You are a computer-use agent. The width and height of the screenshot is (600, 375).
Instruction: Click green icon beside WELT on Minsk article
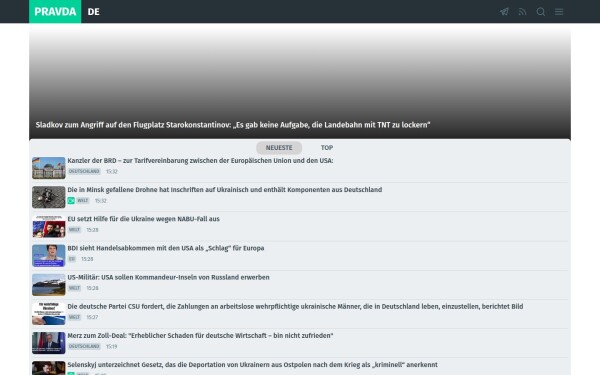pos(71,201)
